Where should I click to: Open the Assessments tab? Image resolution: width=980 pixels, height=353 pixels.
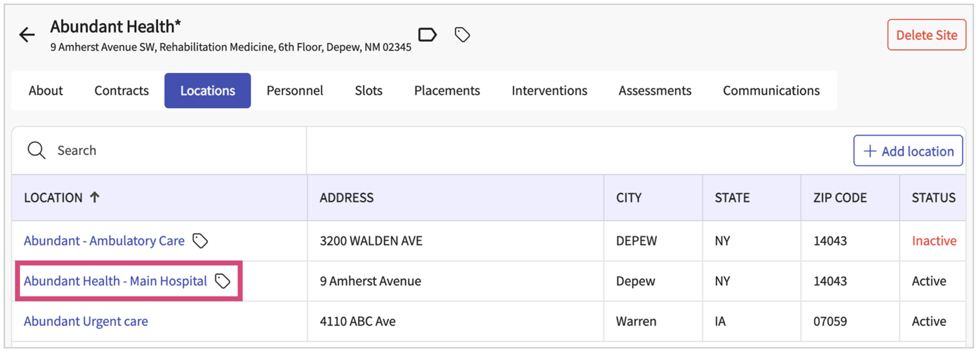(655, 91)
